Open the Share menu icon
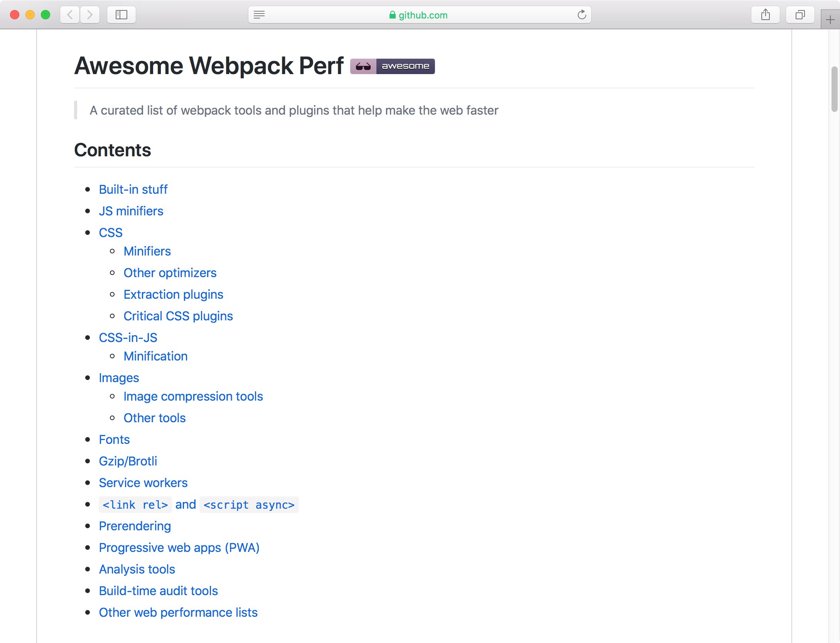The width and height of the screenshot is (840, 643). click(x=766, y=15)
